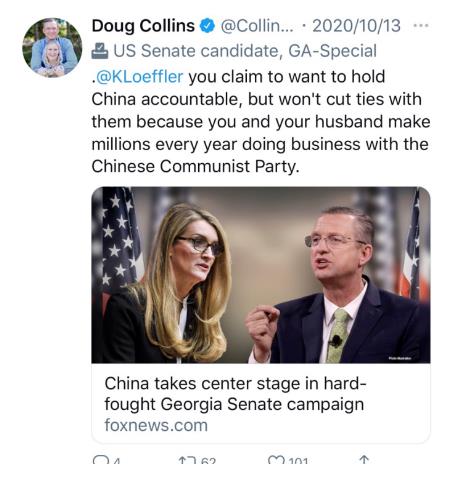
Task: Click the Doug Collins display name
Action: pos(143,26)
